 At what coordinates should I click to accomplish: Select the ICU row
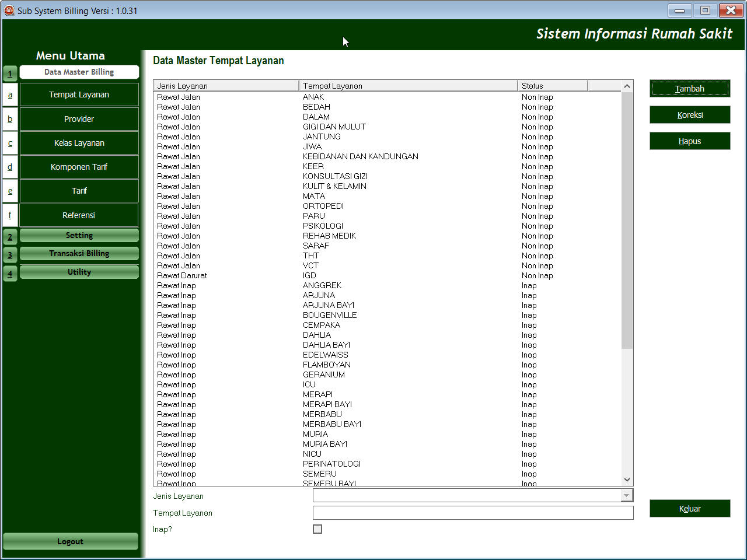point(388,384)
